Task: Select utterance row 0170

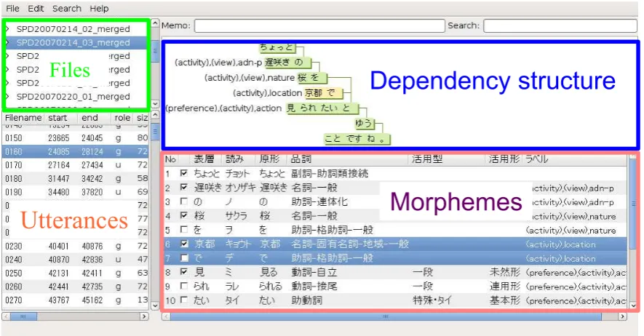Action: [x=76, y=165]
